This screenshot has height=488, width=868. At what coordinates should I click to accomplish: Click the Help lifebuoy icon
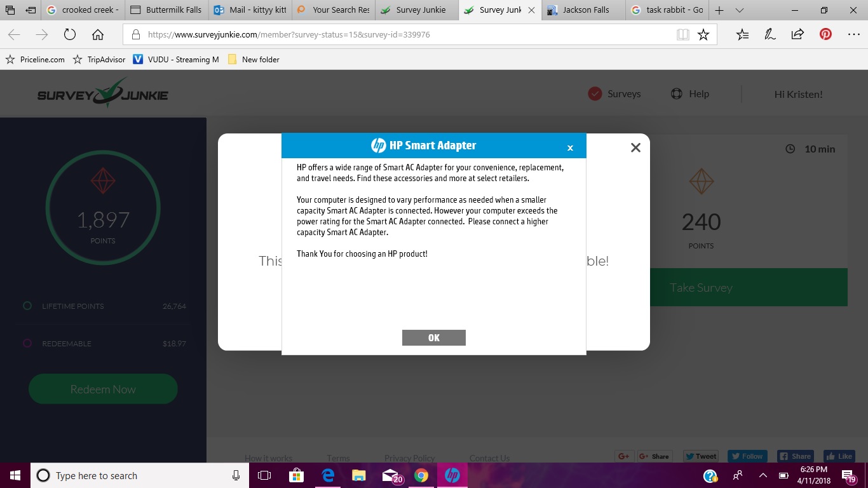(x=677, y=94)
